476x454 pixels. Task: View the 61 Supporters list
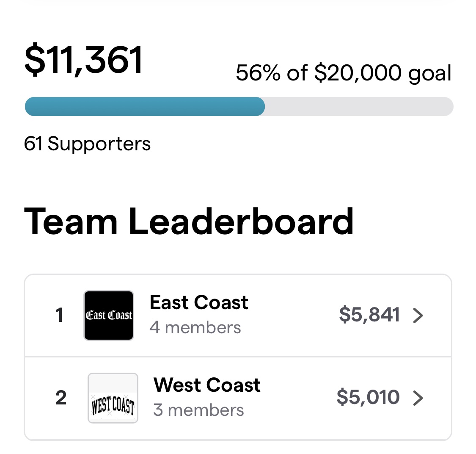(88, 144)
